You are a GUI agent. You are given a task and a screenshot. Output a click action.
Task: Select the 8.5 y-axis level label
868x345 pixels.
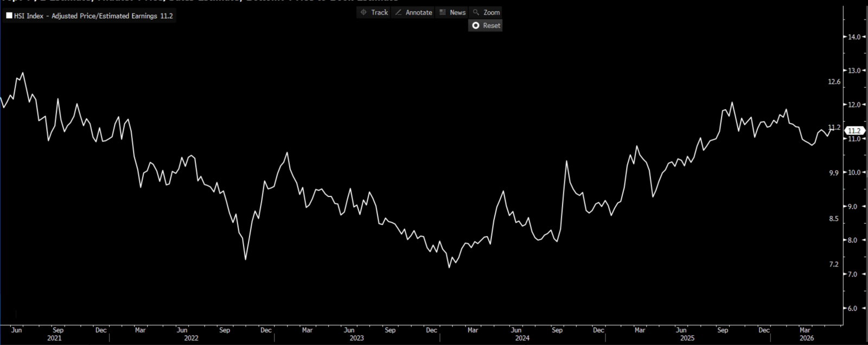coord(834,219)
